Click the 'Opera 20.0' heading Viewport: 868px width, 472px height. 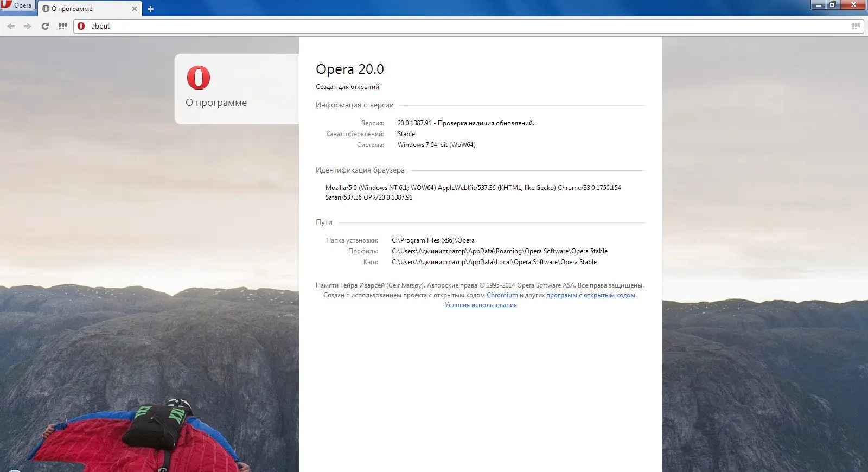pyautogui.click(x=350, y=69)
